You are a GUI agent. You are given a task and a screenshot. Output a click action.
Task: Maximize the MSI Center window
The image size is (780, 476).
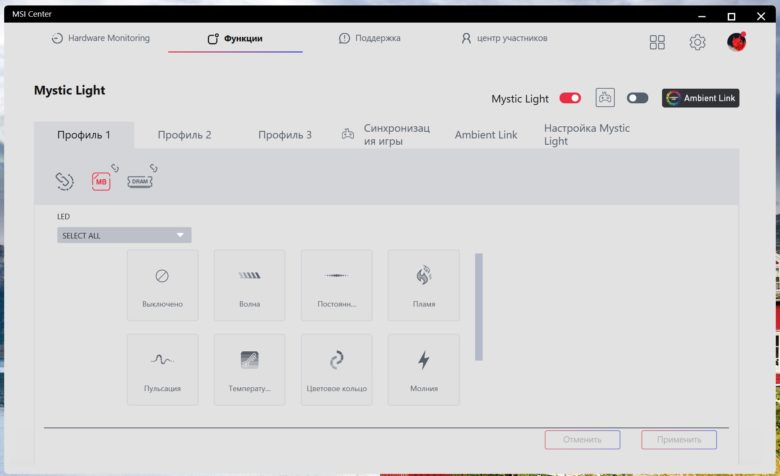click(x=731, y=16)
